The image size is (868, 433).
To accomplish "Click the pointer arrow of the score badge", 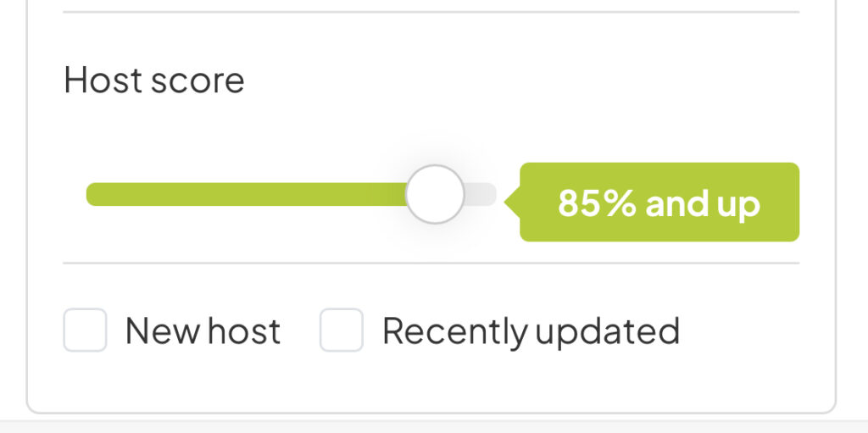I will (x=511, y=203).
